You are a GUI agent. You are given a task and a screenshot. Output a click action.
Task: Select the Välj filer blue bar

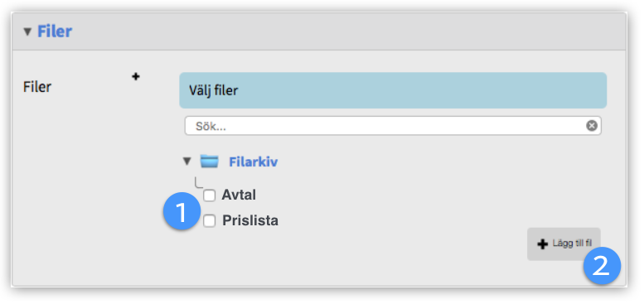pos(393,90)
